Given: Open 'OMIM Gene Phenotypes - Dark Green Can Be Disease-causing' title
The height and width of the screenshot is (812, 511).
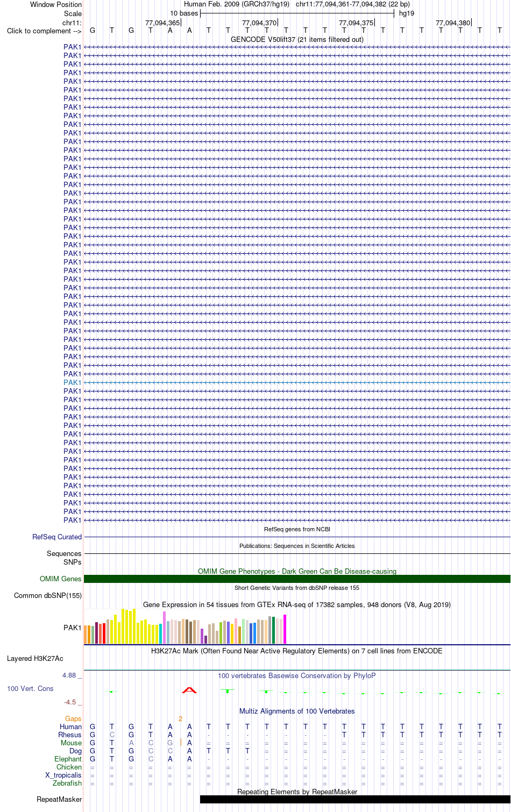Looking at the screenshot, I should [x=297, y=571].
